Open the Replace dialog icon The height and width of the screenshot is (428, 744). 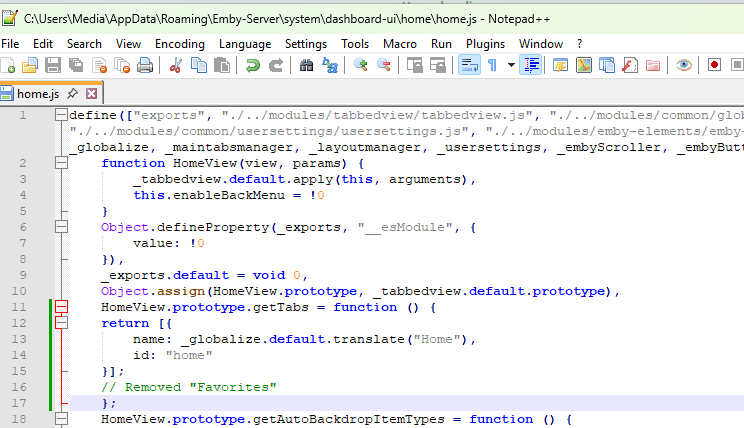tap(330, 65)
